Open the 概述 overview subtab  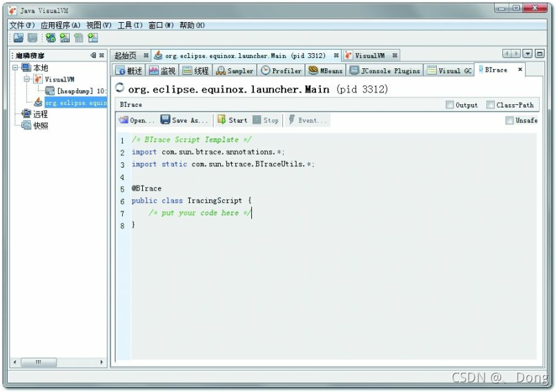click(129, 70)
